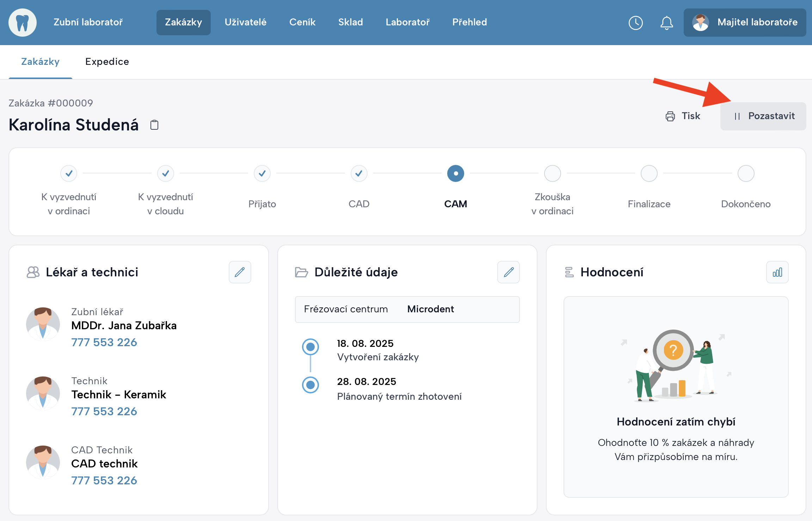Open the notifications bell
The height and width of the screenshot is (521, 812).
[666, 23]
